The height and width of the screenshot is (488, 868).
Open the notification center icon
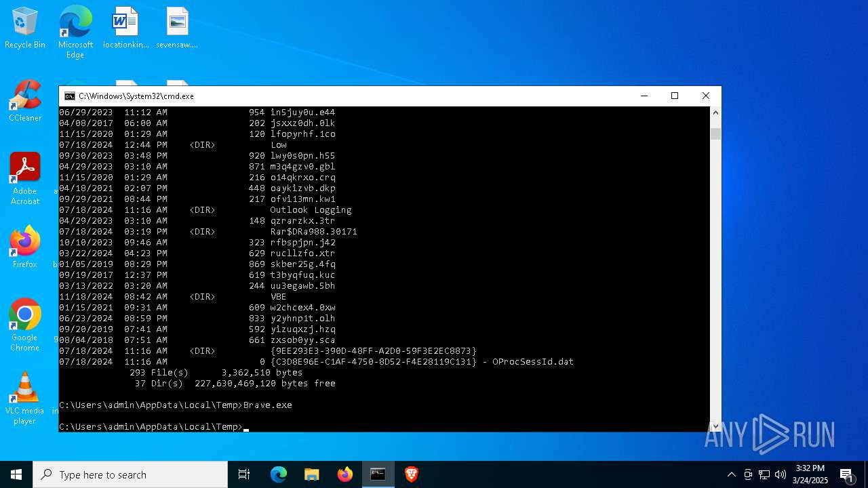[846, 474]
